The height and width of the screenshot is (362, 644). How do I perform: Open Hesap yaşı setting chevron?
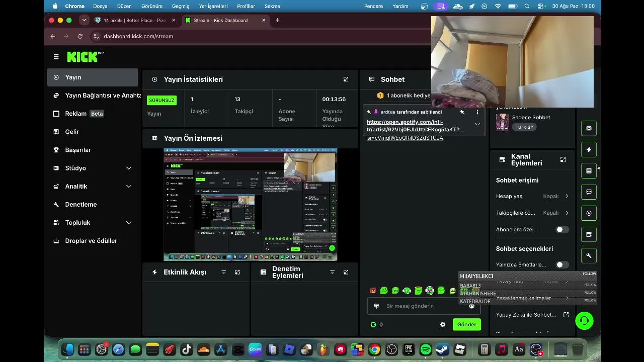click(x=567, y=196)
